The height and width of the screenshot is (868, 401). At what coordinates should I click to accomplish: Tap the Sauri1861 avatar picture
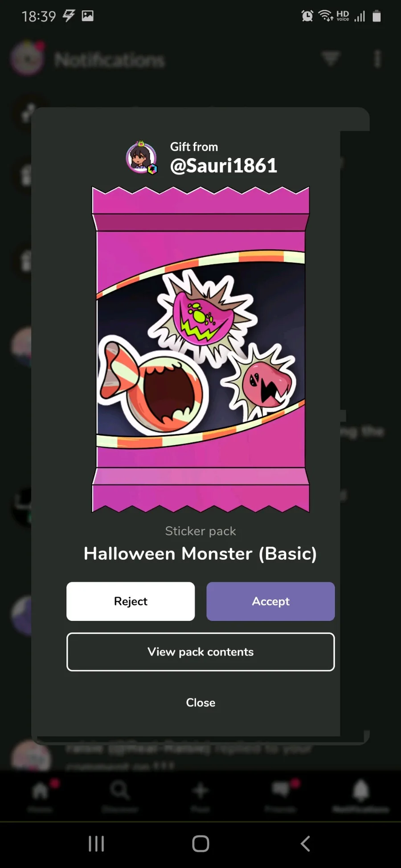tap(142, 157)
